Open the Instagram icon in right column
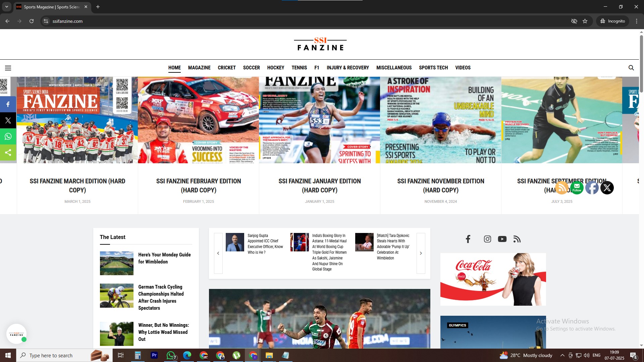The height and width of the screenshot is (362, 644). click(x=487, y=239)
